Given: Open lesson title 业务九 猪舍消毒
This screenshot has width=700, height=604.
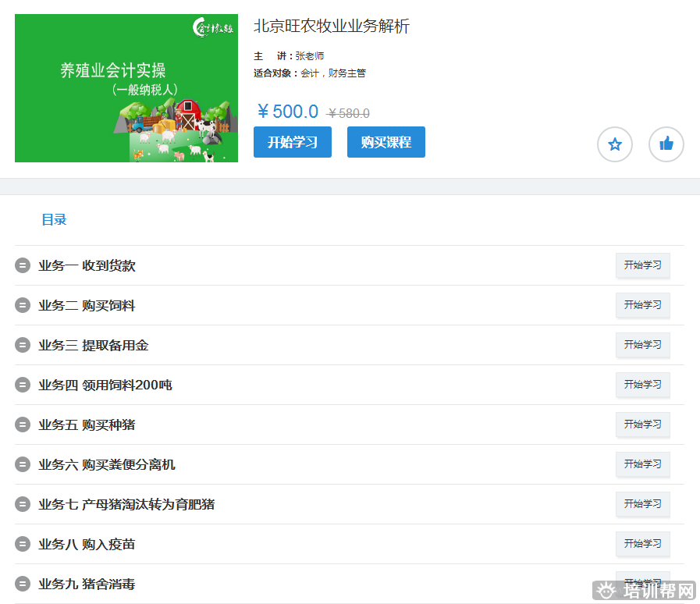Looking at the screenshot, I should tap(87, 584).
